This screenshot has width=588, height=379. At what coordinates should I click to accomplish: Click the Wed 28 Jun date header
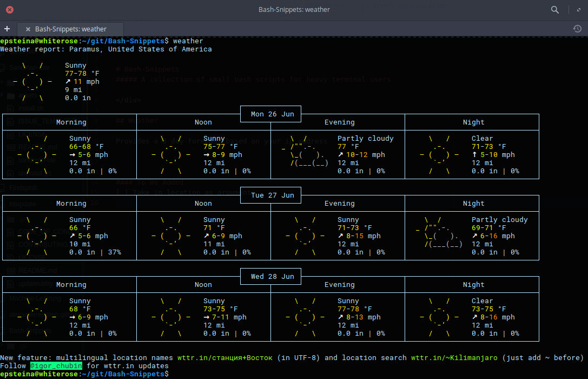point(272,277)
